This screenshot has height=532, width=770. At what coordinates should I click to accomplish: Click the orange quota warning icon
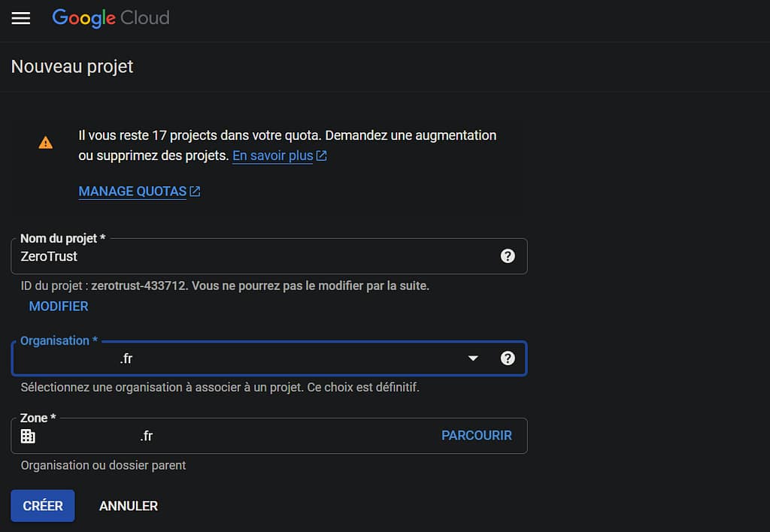coord(46,143)
